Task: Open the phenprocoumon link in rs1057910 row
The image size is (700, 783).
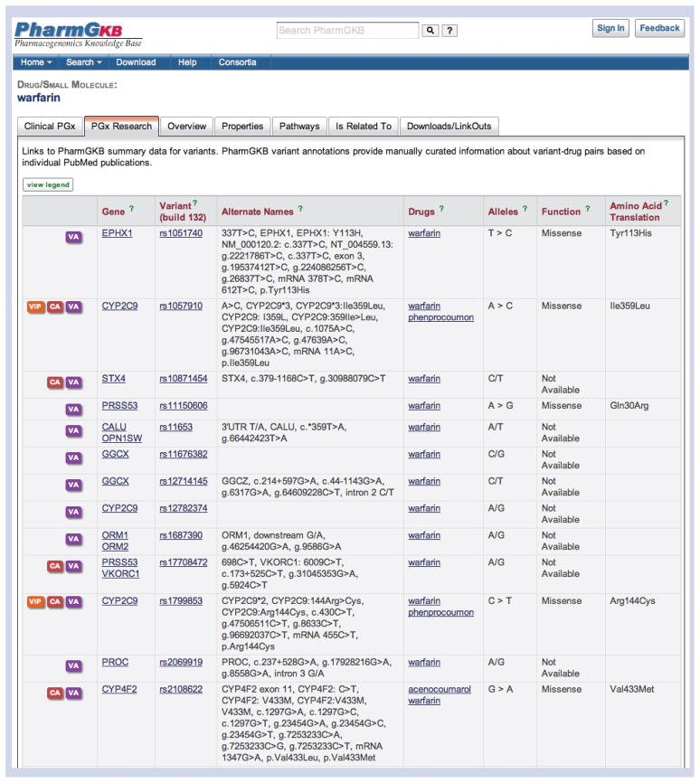Action: [440, 317]
